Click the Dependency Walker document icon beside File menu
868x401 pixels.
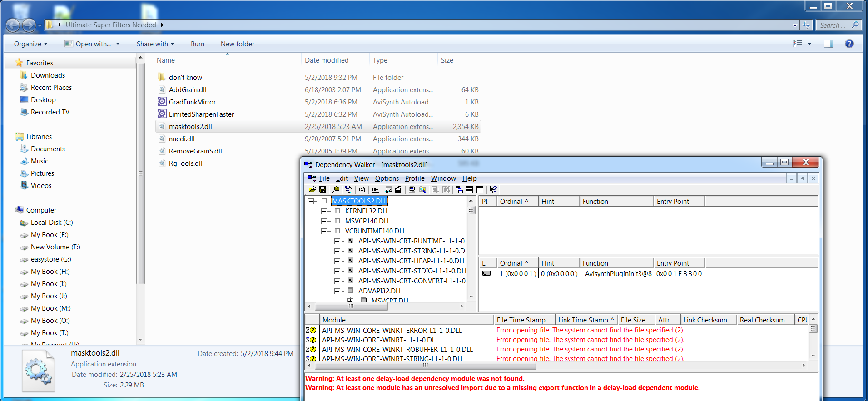pyautogui.click(x=312, y=178)
